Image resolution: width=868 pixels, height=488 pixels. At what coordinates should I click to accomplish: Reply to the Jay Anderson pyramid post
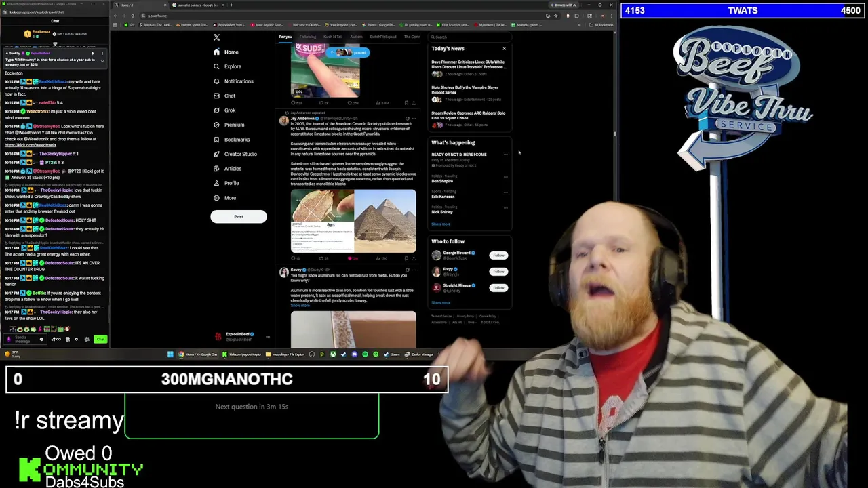296,258
